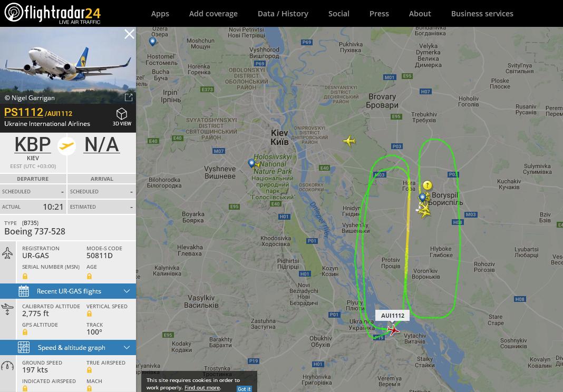Expand the Speed & altitude graph section
The height and width of the screenshot is (392, 563).
68,348
